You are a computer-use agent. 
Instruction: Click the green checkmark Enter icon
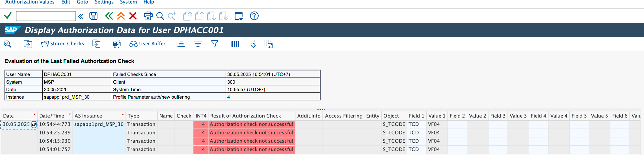(x=8, y=16)
